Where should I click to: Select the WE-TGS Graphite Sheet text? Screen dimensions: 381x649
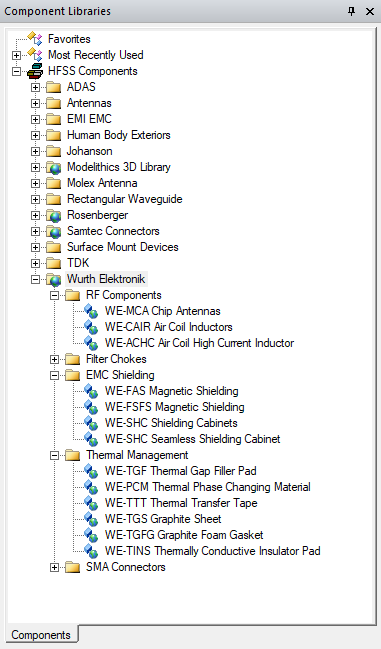[163, 519]
